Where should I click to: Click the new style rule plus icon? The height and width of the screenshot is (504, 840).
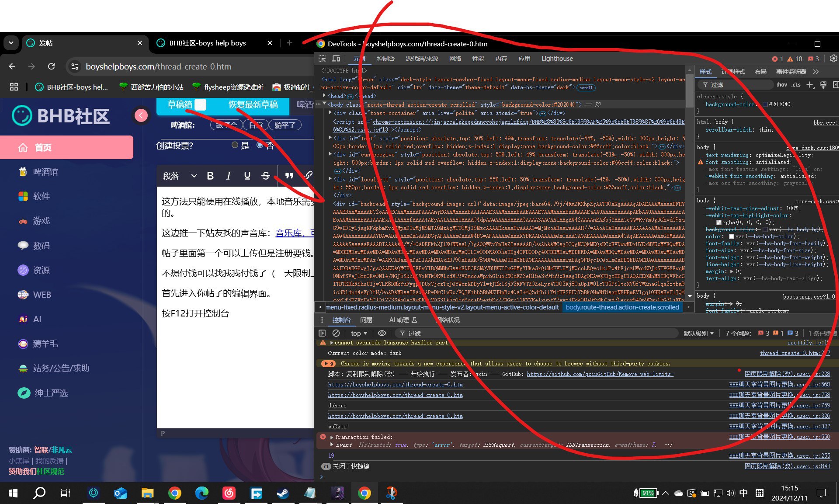(810, 85)
